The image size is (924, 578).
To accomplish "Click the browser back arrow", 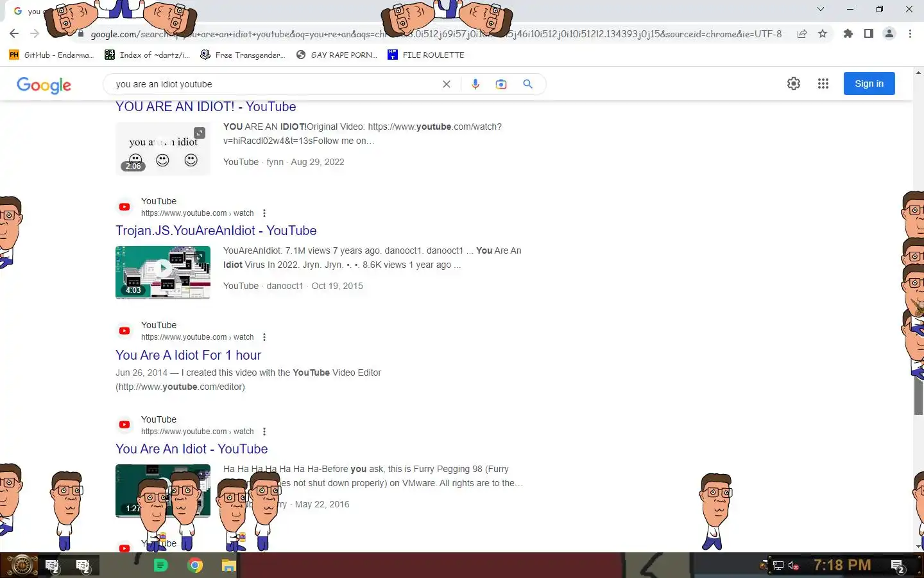I will [x=14, y=33].
